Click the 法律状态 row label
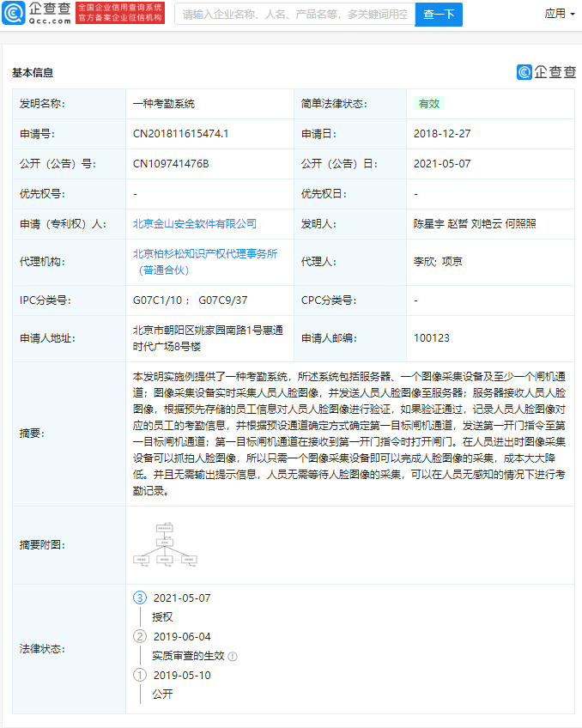582x728 pixels. pyautogui.click(x=42, y=649)
